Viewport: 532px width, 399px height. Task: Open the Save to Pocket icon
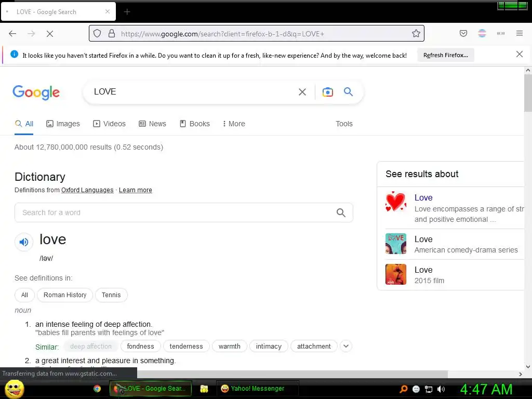pos(463,33)
